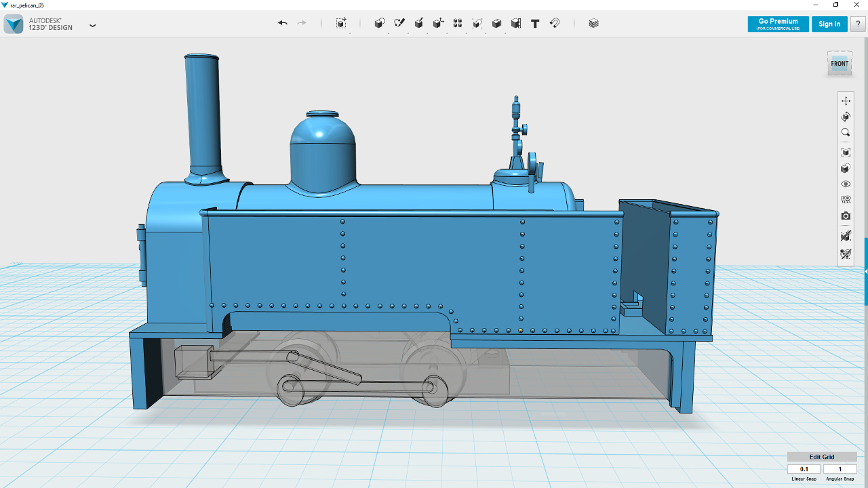Open the Primitives tool menu

(380, 23)
